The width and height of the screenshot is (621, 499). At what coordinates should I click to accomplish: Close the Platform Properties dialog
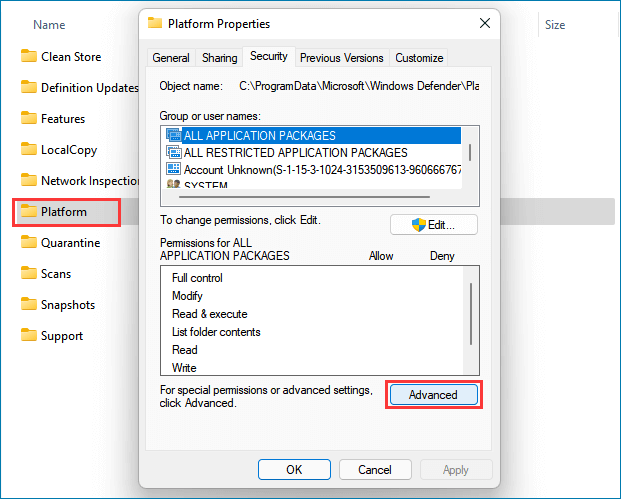[x=485, y=23]
